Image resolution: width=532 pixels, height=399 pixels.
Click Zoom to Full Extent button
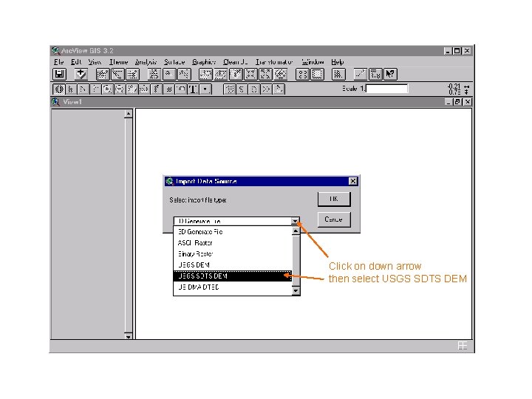pyautogui.click(x=205, y=74)
